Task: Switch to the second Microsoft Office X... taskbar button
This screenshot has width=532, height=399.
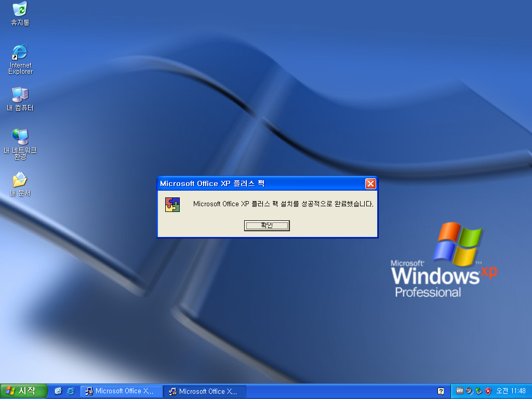Action: click(205, 391)
